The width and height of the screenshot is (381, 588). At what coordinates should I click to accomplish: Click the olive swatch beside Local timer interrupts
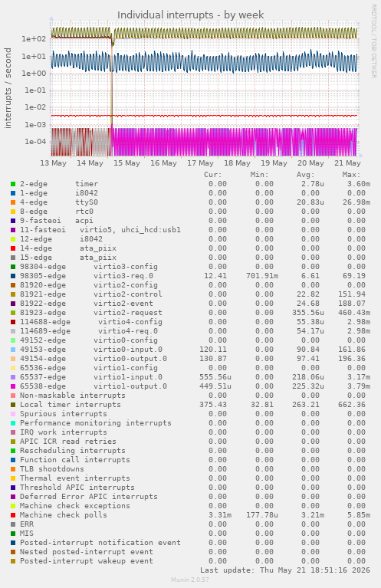[13, 405]
